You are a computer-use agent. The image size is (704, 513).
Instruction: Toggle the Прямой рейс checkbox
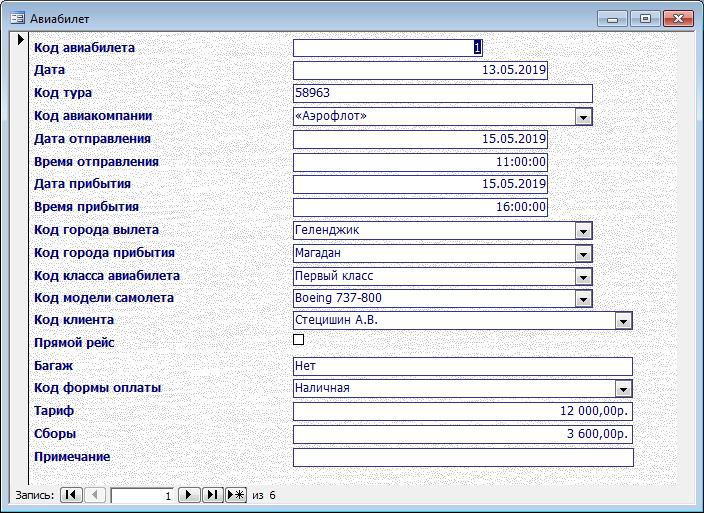click(x=298, y=341)
